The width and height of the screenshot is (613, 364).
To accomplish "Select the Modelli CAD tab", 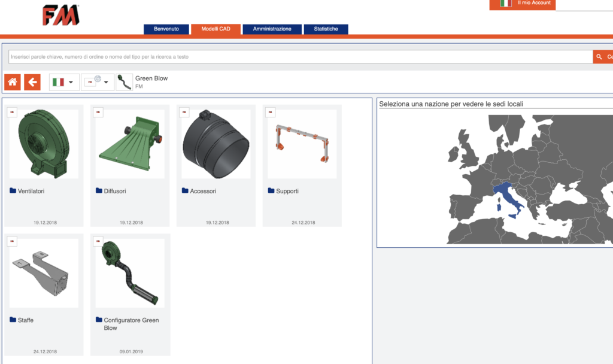I will tap(216, 29).
